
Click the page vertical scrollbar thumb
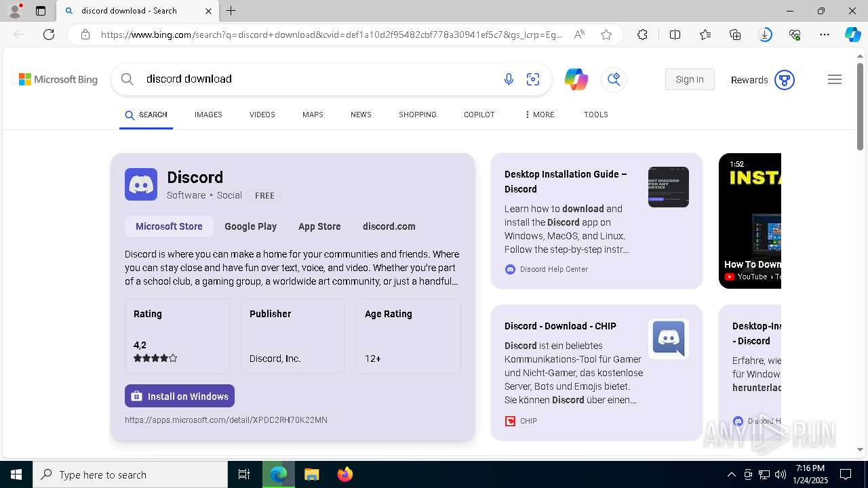(860, 106)
